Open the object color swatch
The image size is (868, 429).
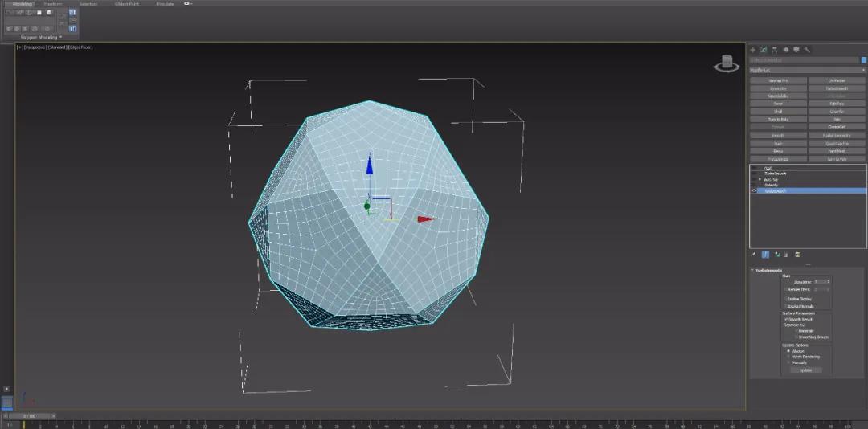(x=863, y=59)
